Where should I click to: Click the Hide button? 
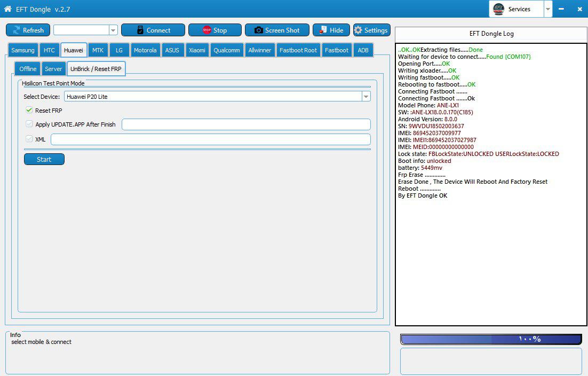pos(331,30)
